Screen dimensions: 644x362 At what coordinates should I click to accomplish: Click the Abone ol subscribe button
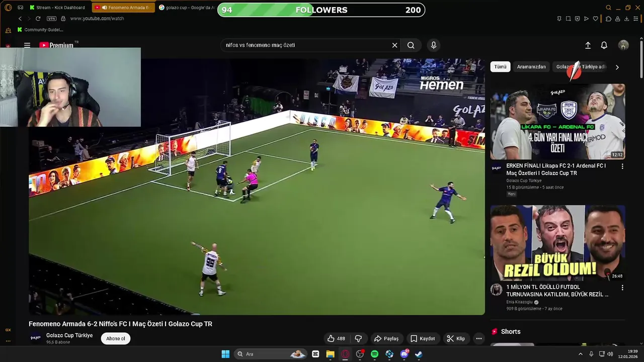click(116, 338)
